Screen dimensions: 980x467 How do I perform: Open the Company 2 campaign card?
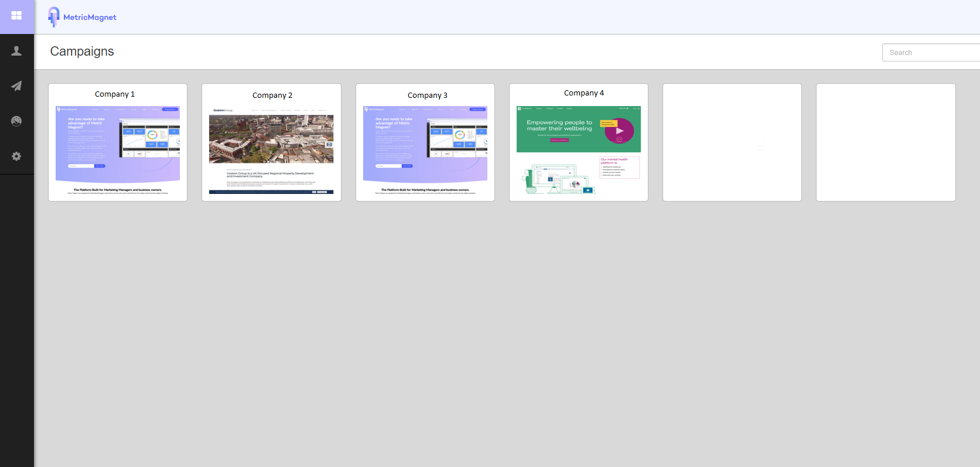pos(271,142)
